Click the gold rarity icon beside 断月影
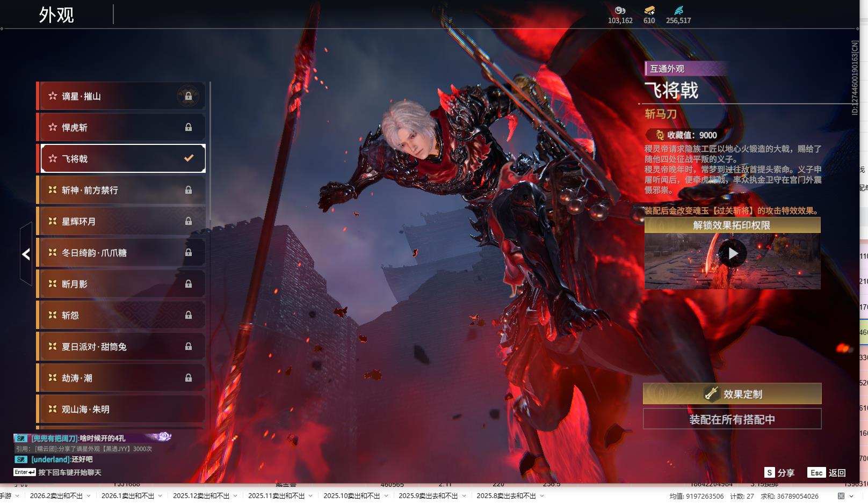The image size is (868, 504). pyautogui.click(x=53, y=284)
